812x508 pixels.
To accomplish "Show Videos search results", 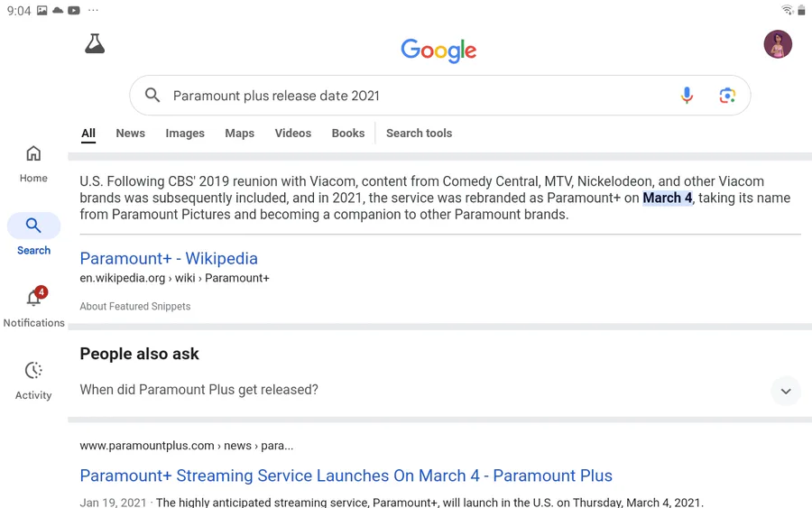I will point(292,134).
